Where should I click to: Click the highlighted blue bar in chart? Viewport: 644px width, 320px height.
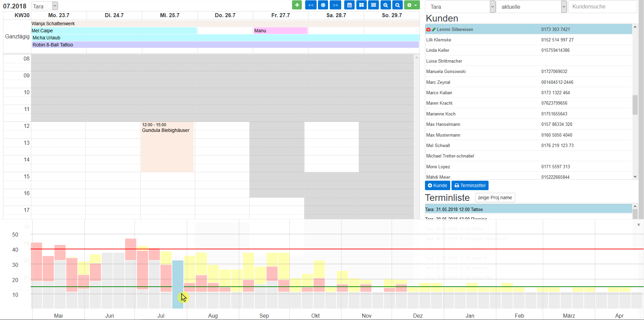click(178, 284)
